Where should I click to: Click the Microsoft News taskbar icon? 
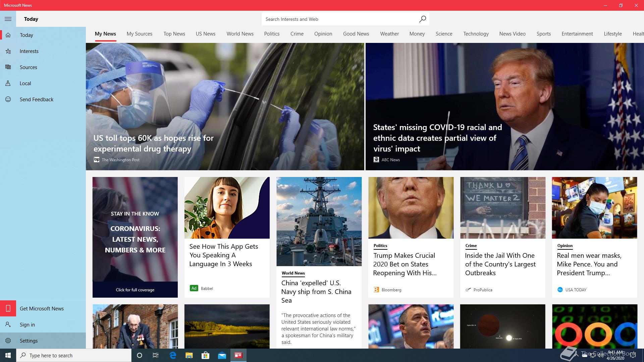coord(238,355)
